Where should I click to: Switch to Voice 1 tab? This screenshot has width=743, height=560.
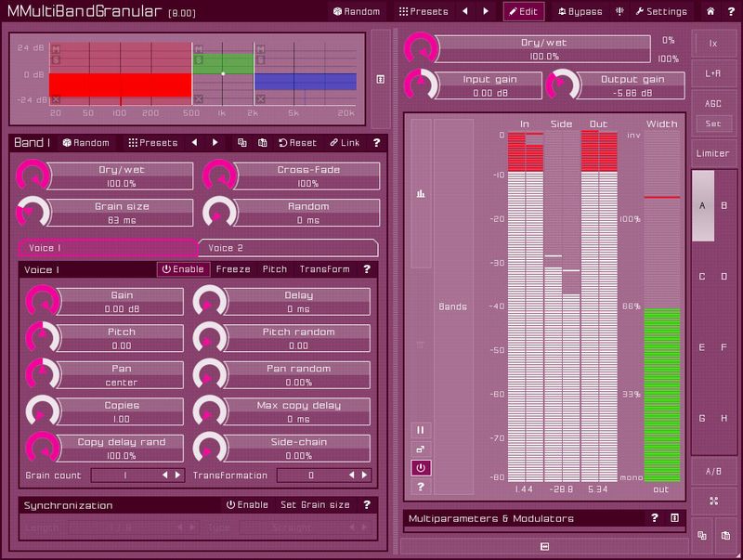point(108,248)
